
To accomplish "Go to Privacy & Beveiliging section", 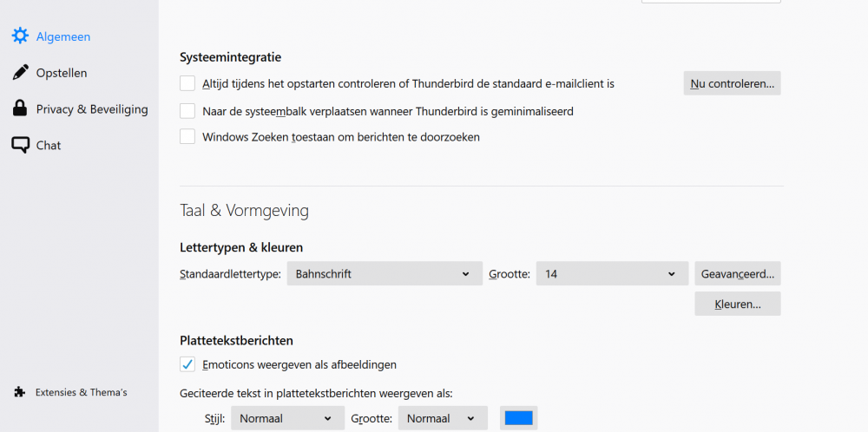I will coord(92,109).
